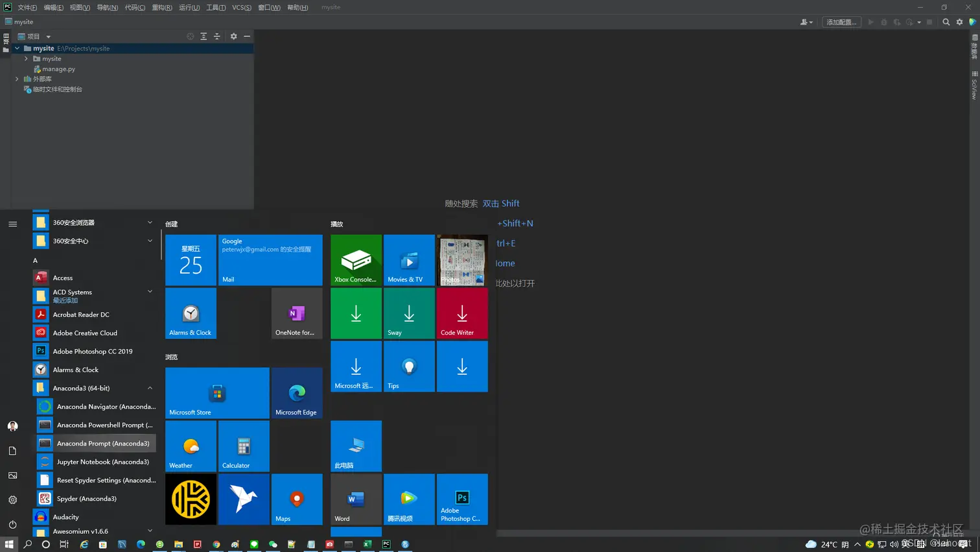Click the Windows Start button on taskbar
Screen dimensions: 980x552
pos(9,544)
